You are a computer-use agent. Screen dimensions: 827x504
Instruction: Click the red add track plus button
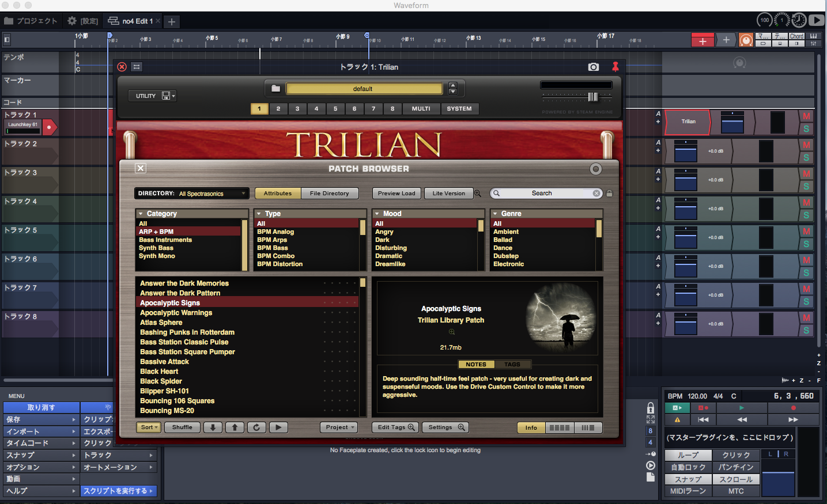[703, 40]
